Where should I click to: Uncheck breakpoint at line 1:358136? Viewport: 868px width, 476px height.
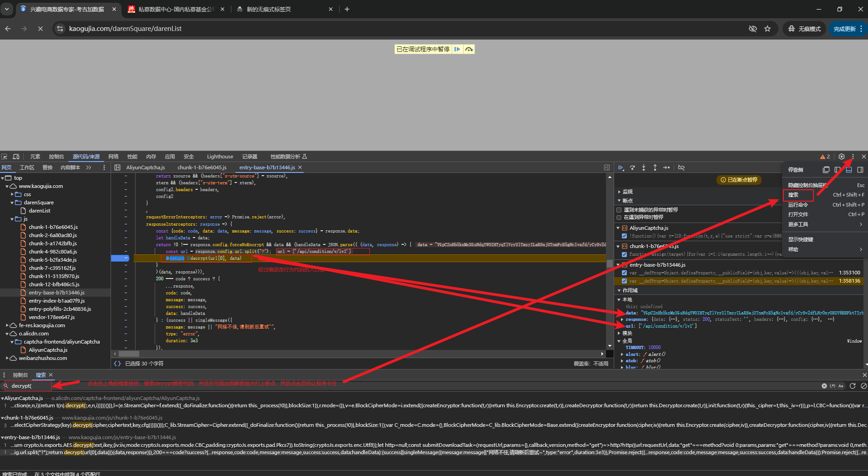point(625,281)
